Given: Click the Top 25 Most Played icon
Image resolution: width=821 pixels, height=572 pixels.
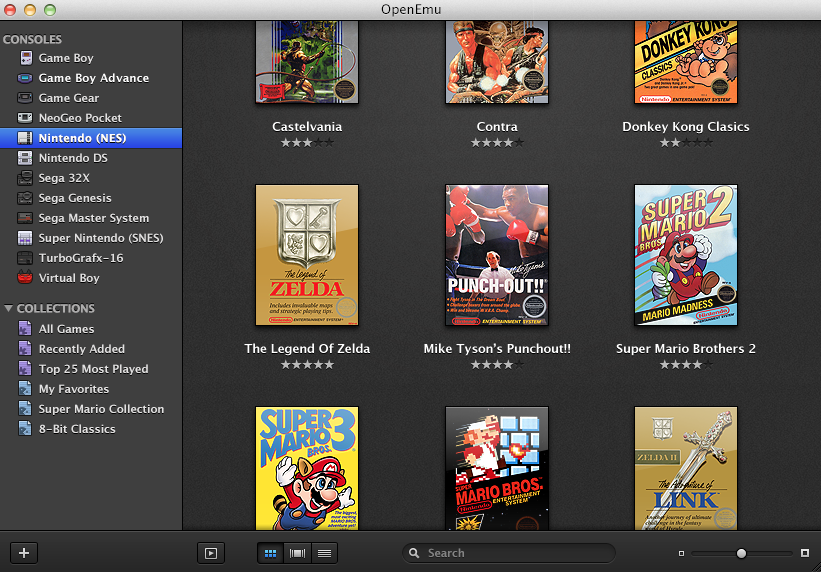Looking at the screenshot, I should 25,368.
